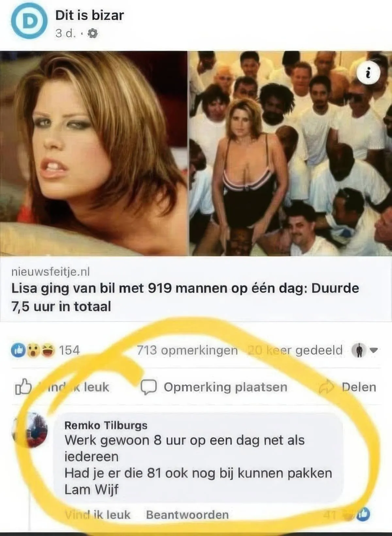Viewport: 392px width, 536px height.
Task: Open the 20 keer gedeeld list
Action: 295,350
